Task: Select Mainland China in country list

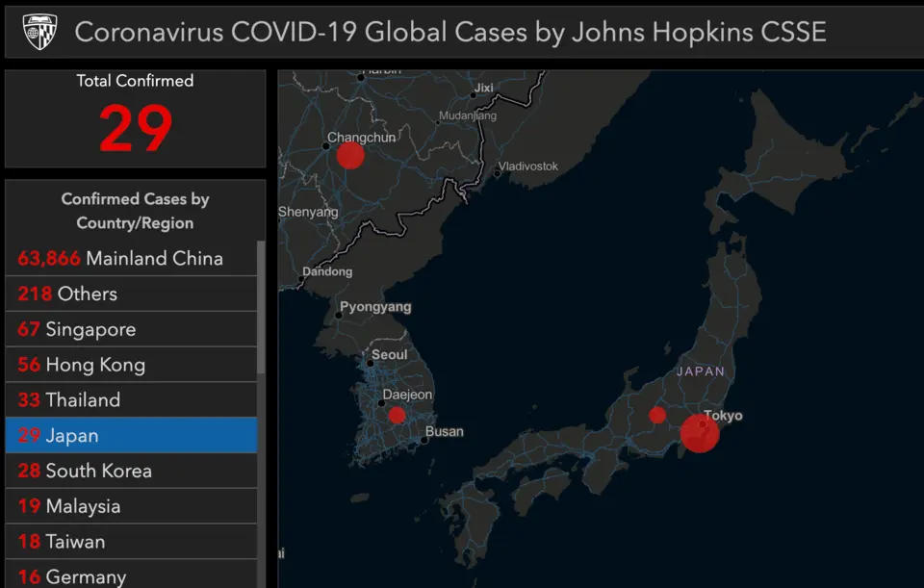Action: [132, 258]
